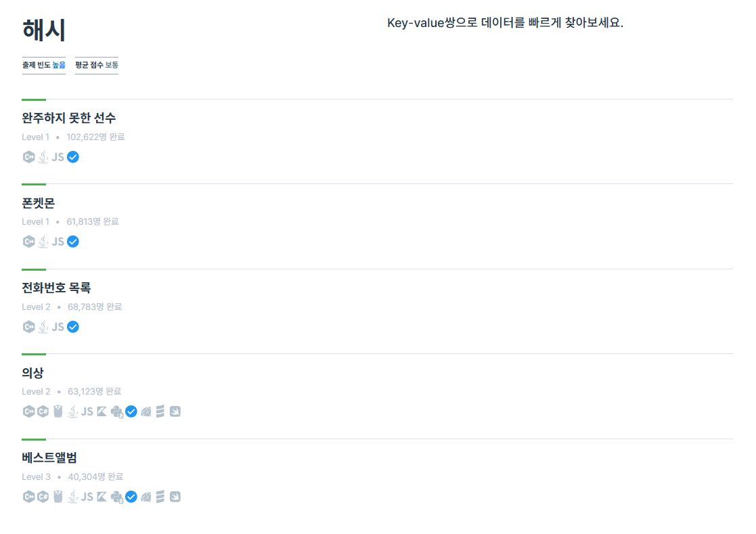Select the Scala icon under 의상

pos(160,411)
